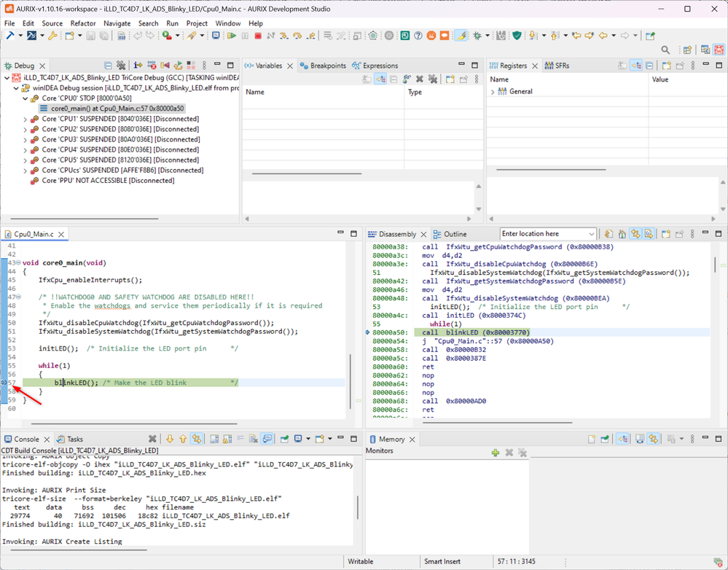
Task: Open the Run menu
Action: tap(172, 23)
